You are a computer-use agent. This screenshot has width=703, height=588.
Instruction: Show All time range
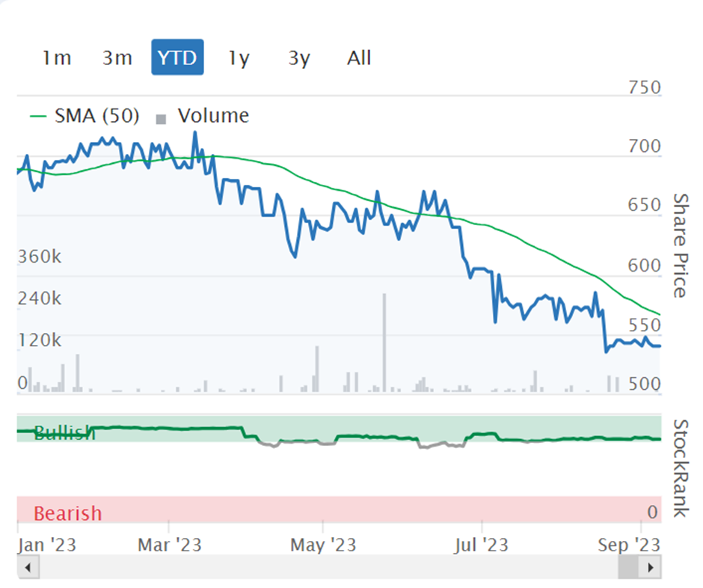tap(359, 58)
